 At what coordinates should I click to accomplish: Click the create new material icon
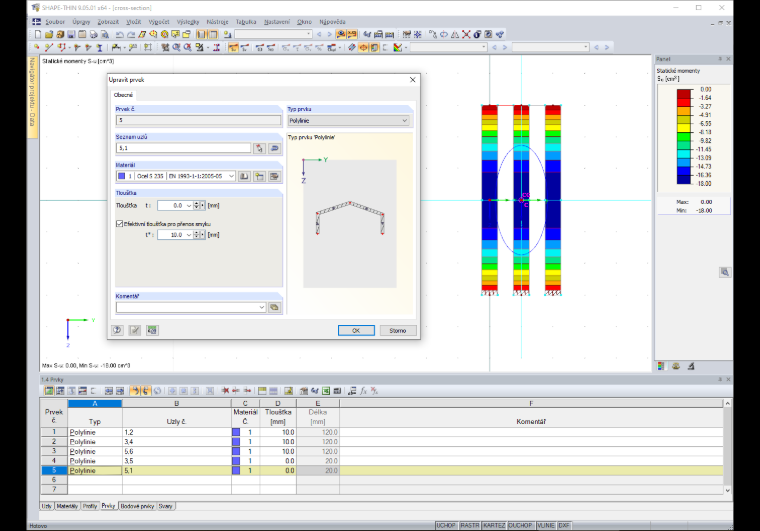[260, 176]
